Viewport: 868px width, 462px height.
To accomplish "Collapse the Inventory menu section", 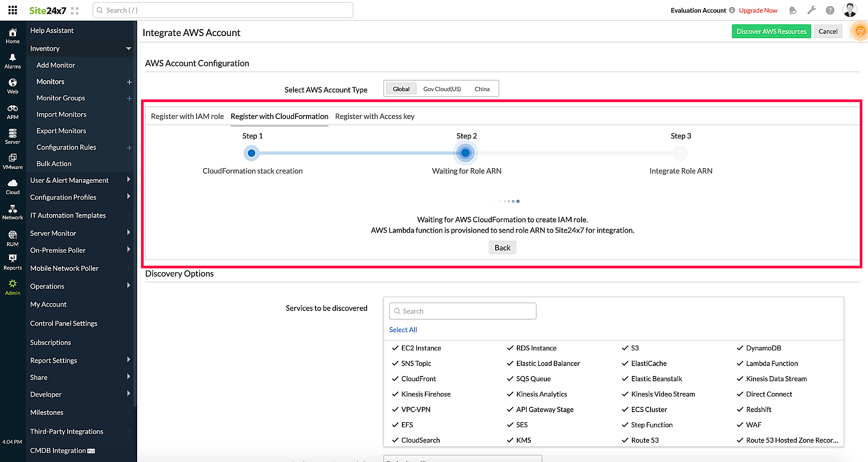I will [128, 49].
